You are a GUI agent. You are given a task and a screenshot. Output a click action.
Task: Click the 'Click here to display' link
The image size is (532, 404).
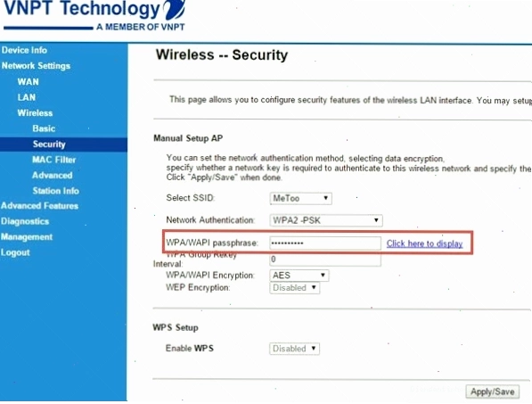click(x=425, y=243)
